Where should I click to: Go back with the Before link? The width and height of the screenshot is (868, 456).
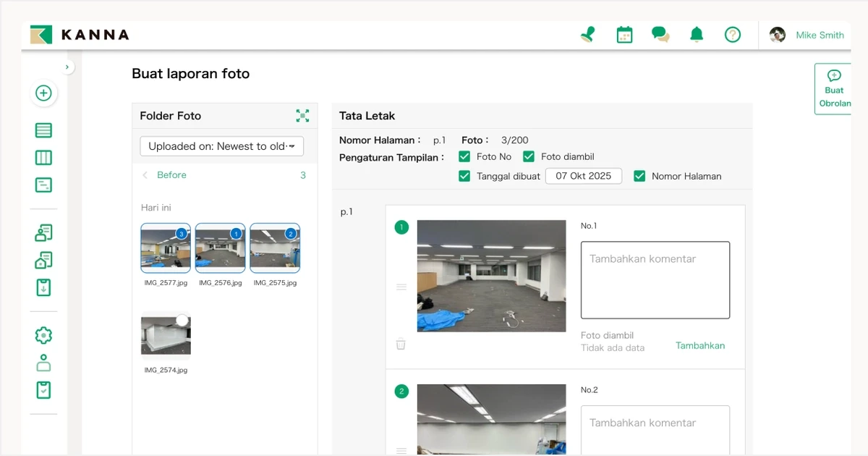165,175
